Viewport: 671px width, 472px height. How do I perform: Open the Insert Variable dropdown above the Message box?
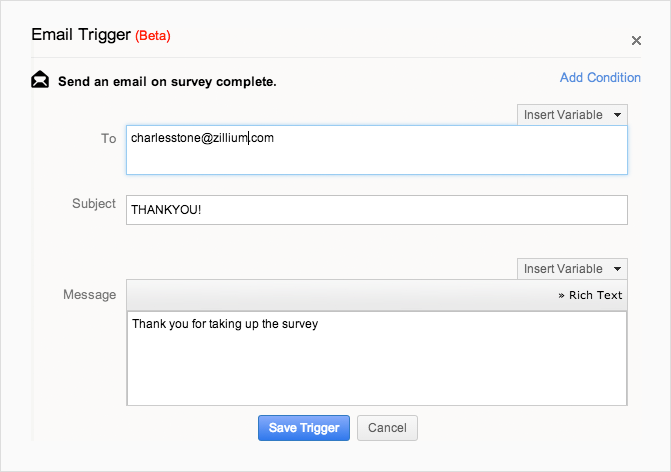[572, 269]
